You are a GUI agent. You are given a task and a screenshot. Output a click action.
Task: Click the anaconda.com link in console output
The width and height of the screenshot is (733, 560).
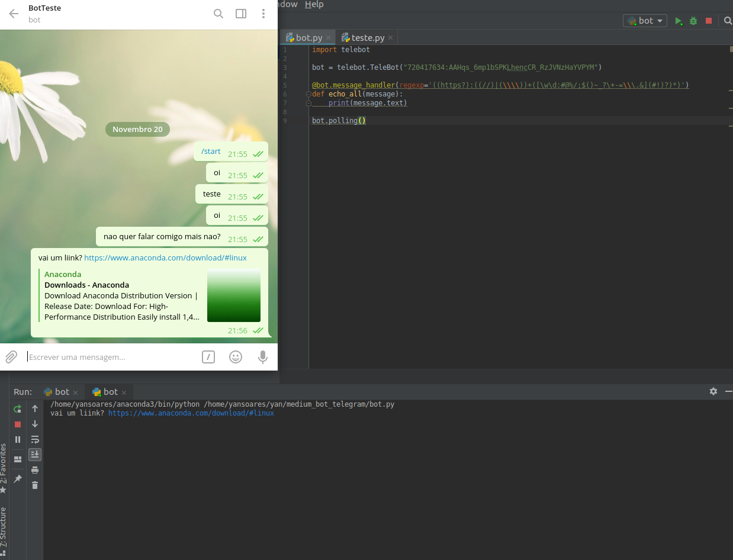[x=191, y=413]
